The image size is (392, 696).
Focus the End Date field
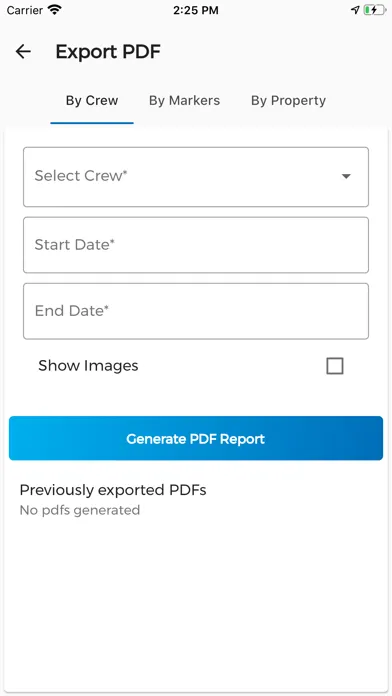click(196, 311)
